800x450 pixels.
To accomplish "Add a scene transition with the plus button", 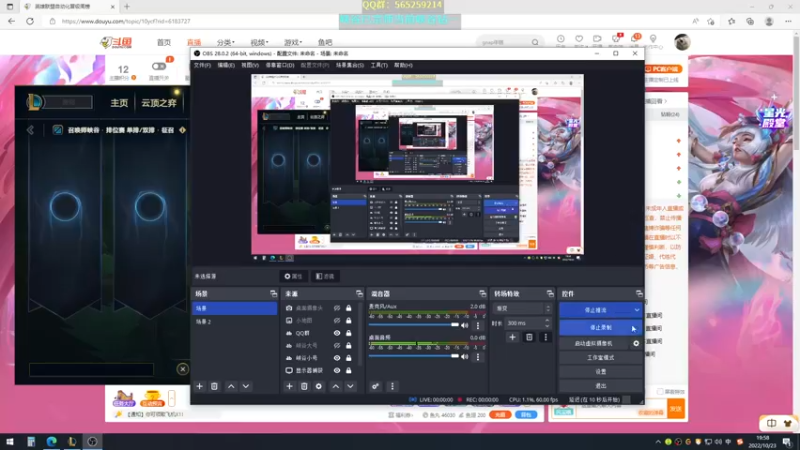I will tap(512, 337).
